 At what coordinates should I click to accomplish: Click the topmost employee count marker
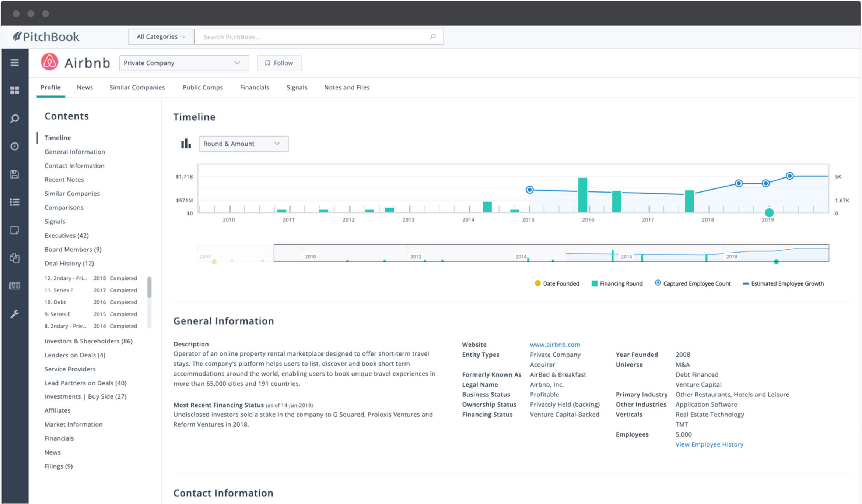click(789, 176)
